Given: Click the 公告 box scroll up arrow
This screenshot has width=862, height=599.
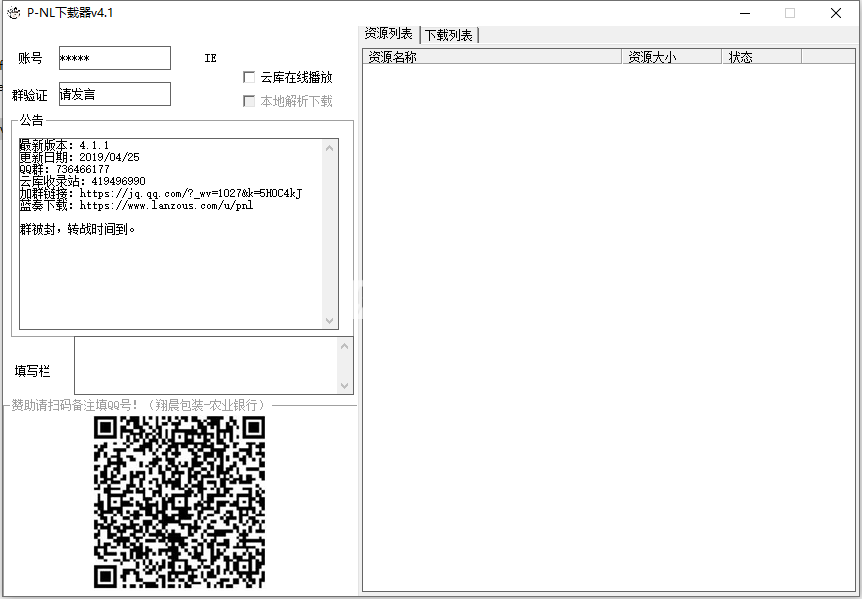Looking at the screenshot, I should (330, 148).
